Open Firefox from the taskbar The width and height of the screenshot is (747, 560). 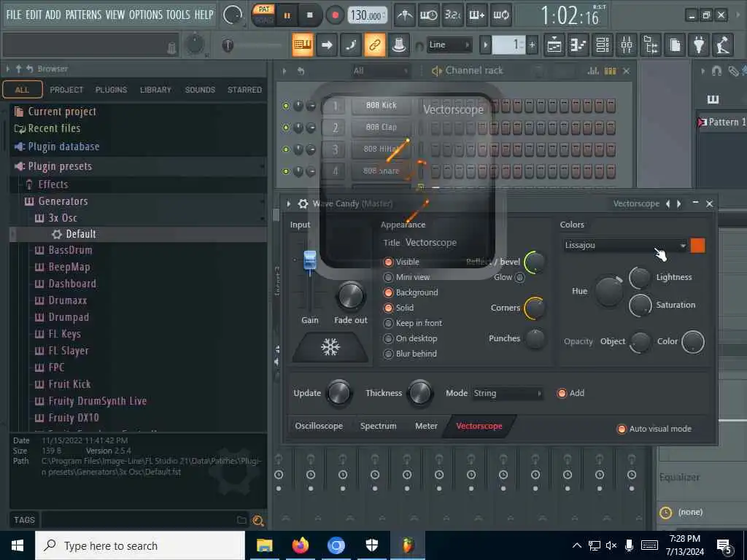point(300,545)
